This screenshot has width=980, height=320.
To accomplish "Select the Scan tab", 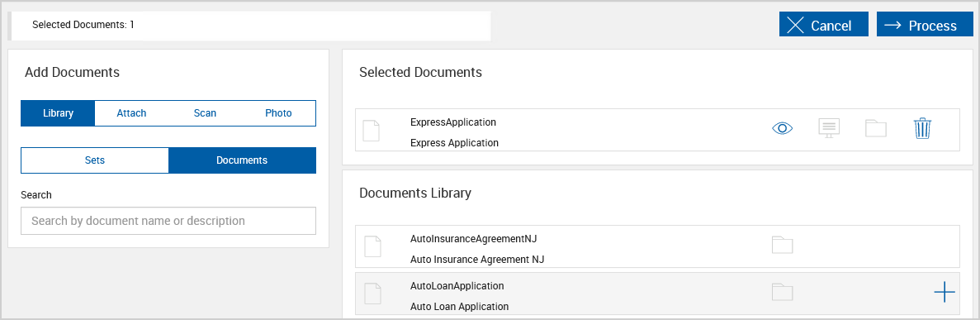I will point(205,113).
